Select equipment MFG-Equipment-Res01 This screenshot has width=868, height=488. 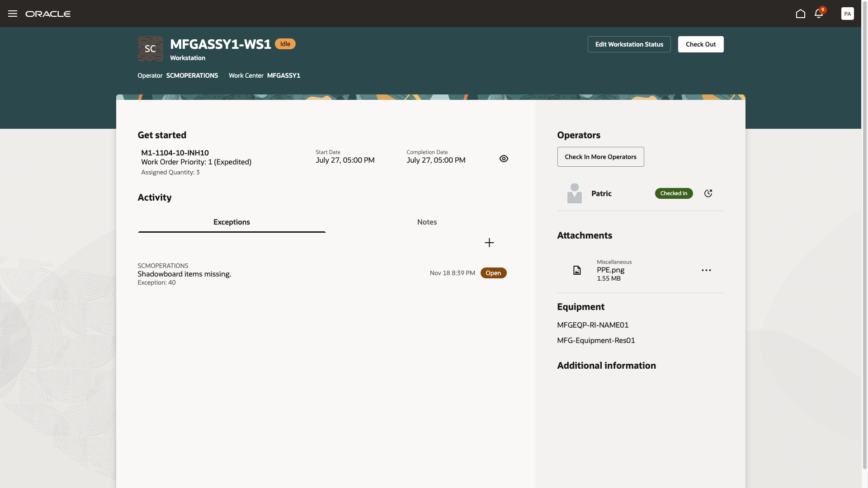pyautogui.click(x=596, y=340)
